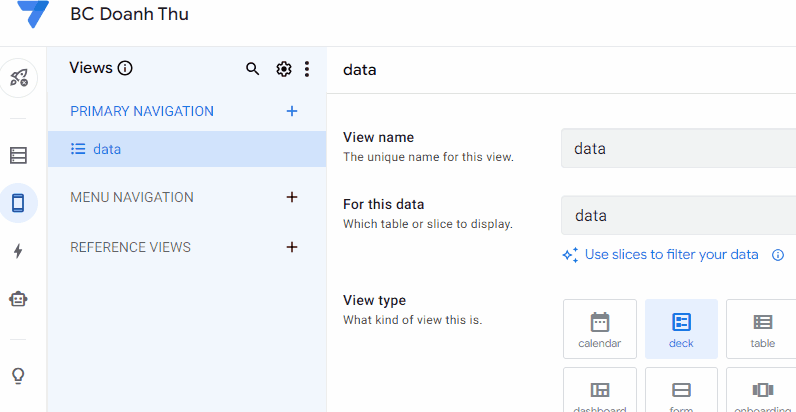Click the info icon beside Views
This screenshot has width=796, height=412.
click(125, 68)
